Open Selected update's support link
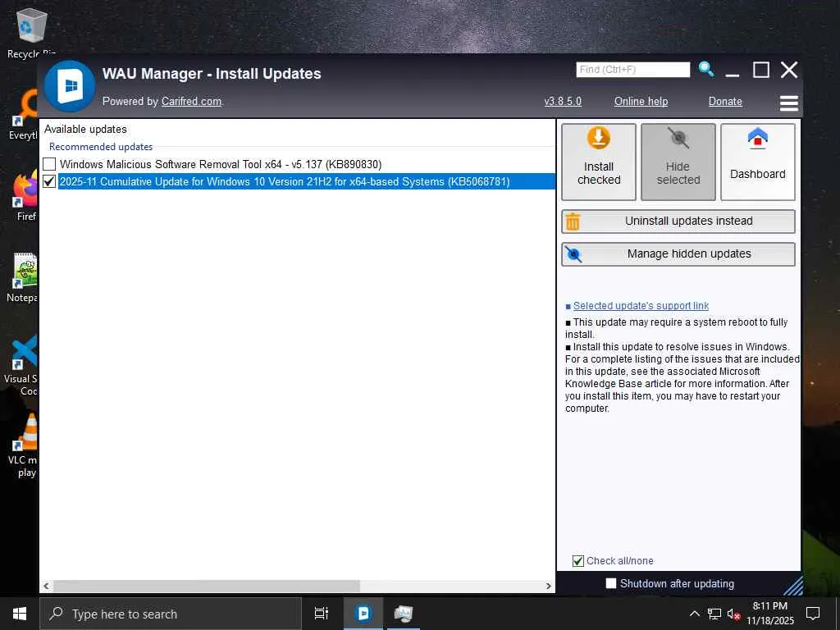 pyautogui.click(x=641, y=305)
